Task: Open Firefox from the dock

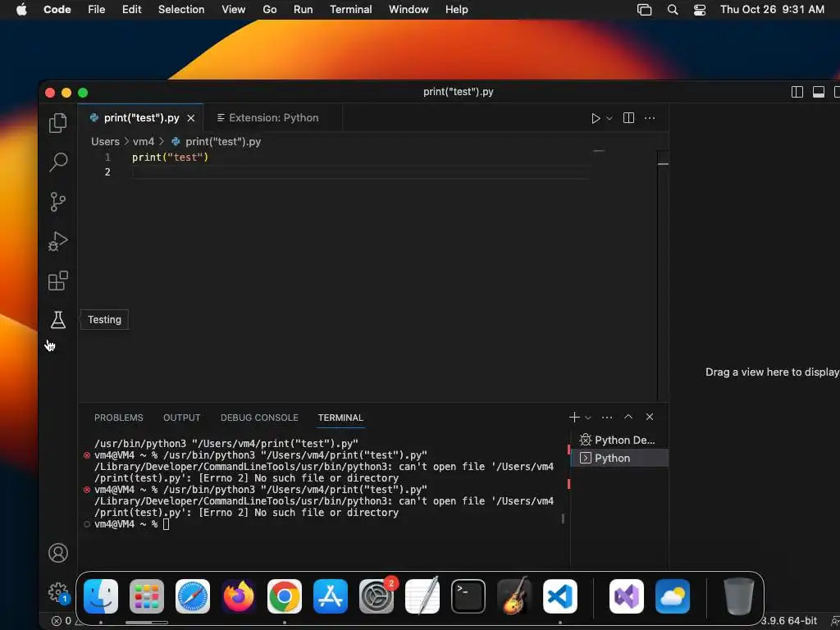Action: [x=239, y=596]
